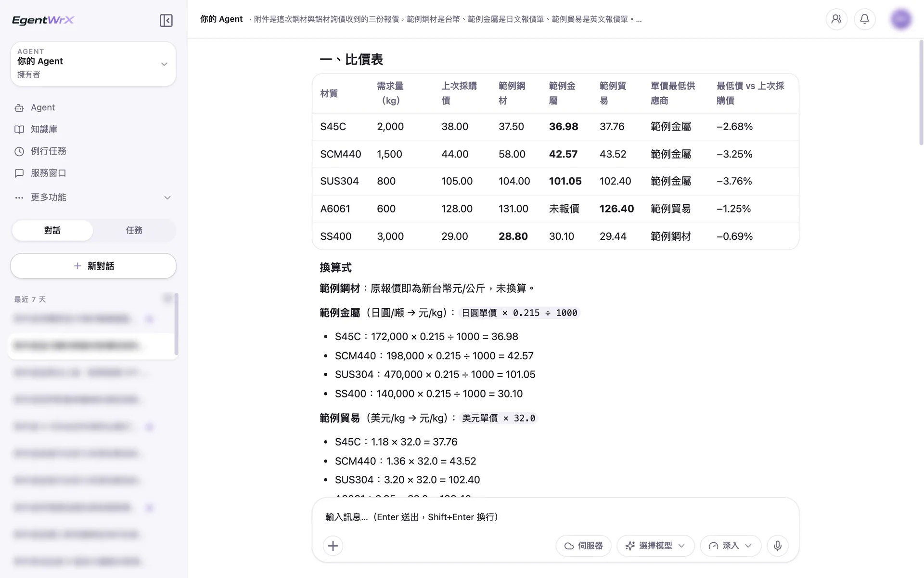Open the Agent menu item
This screenshot has width=924, height=578.
click(43, 107)
